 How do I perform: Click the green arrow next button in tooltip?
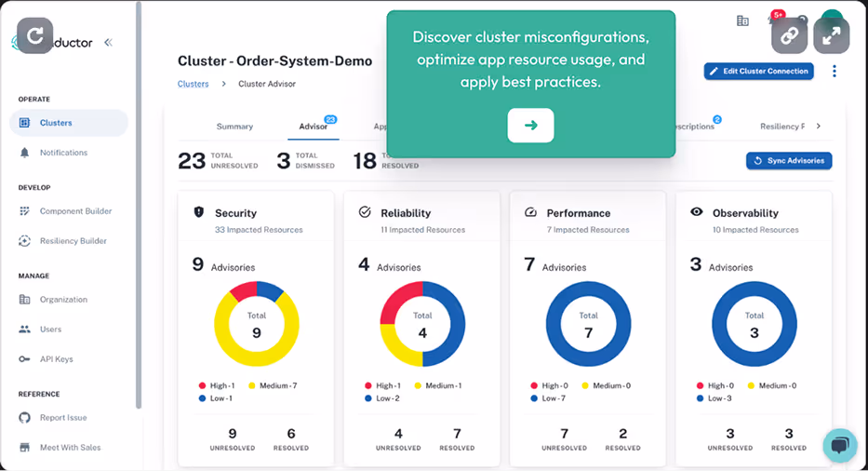(530, 126)
